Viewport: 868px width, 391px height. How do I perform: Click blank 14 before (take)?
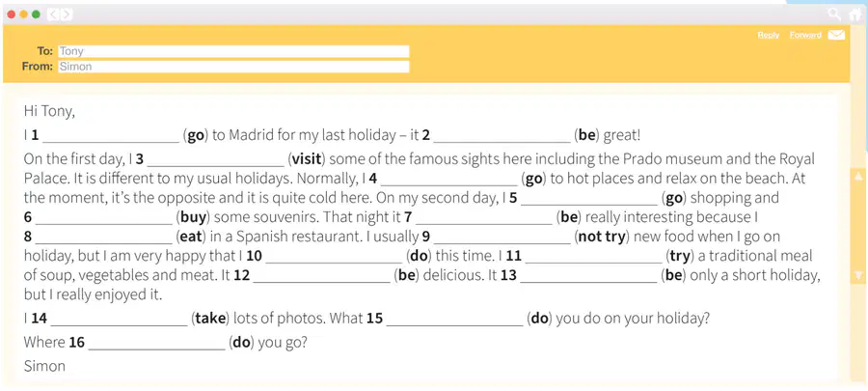[x=119, y=320]
